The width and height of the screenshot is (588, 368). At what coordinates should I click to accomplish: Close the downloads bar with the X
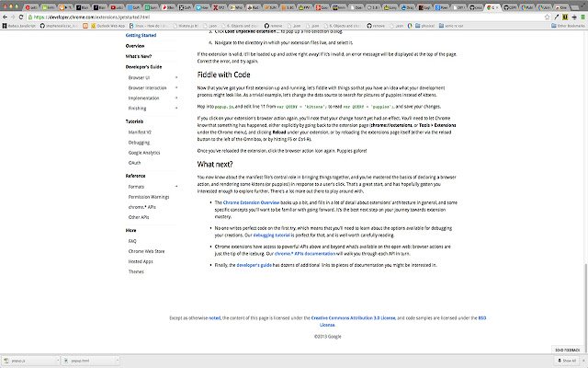pyautogui.click(x=583, y=361)
